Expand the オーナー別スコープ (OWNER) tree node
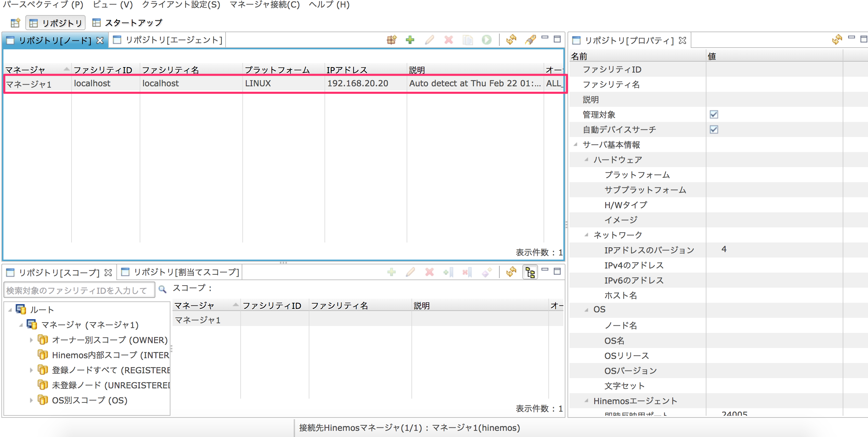 (x=31, y=340)
